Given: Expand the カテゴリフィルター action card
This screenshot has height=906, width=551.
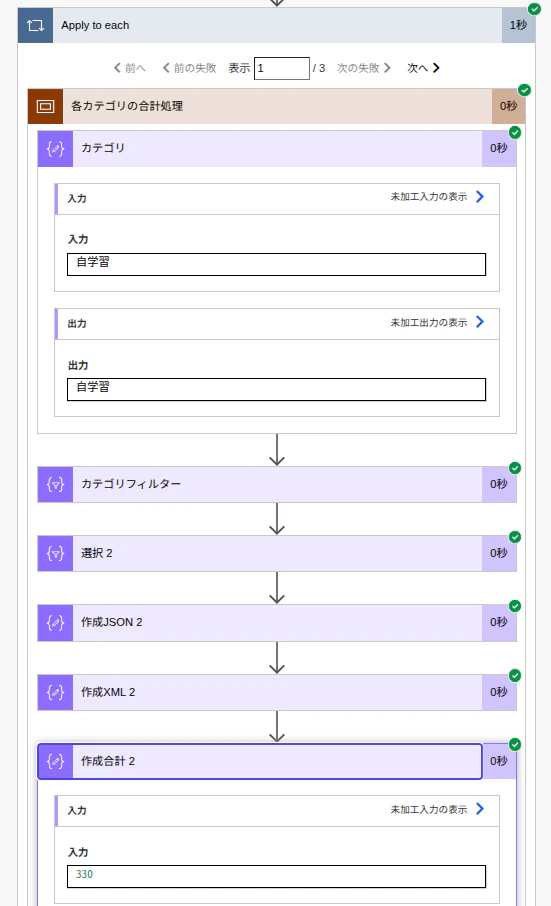Looking at the screenshot, I should click(x=277, y=484).
